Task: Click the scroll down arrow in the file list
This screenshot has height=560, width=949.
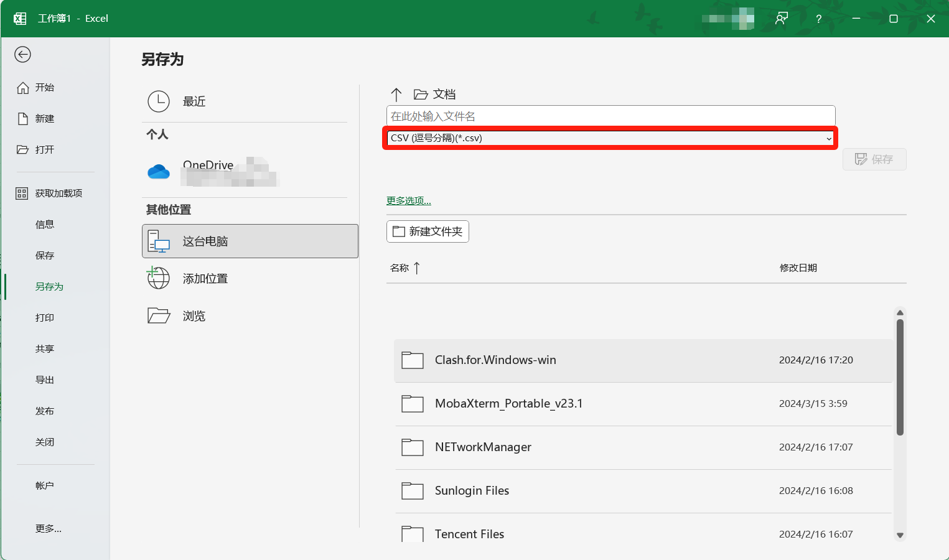Action: [x=900, y=535]
